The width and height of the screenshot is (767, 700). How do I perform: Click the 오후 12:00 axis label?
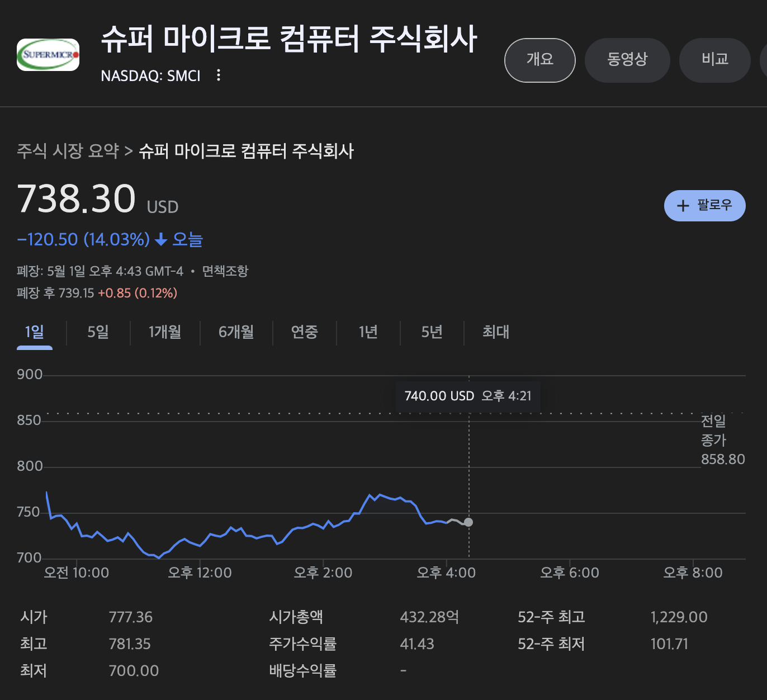tap(200, 573)
